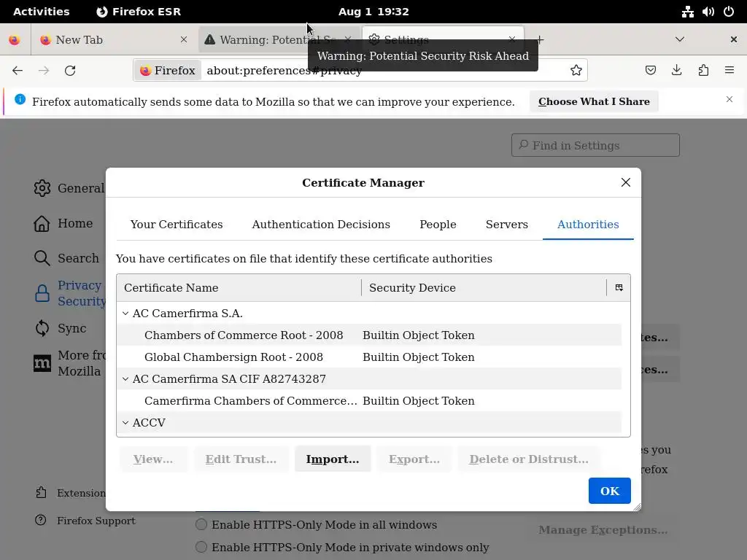Select Global Chambersign Root - 2008

point(369,357)
